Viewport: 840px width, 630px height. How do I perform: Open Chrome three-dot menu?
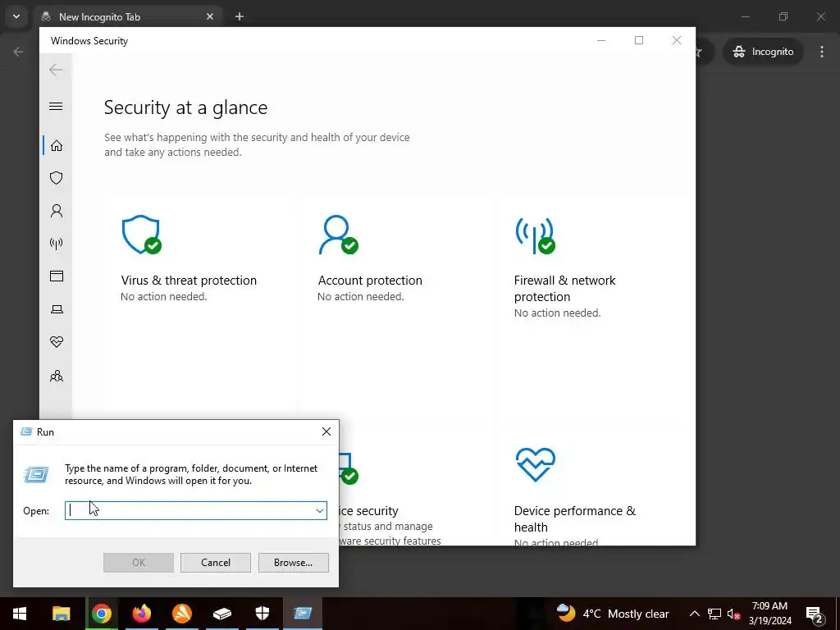[822, 52]
